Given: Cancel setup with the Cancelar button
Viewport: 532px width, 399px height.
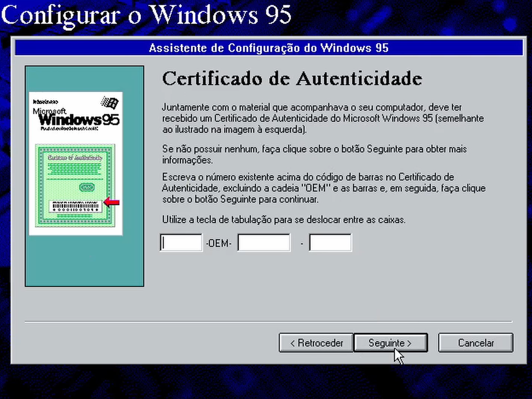Looking at the screenshot, I should [476, 343].
